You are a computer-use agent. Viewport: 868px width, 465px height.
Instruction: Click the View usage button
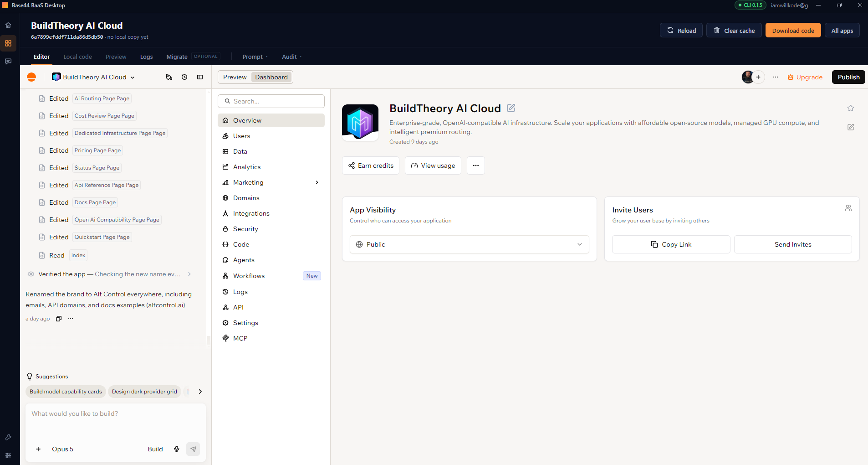coord(433,165)
